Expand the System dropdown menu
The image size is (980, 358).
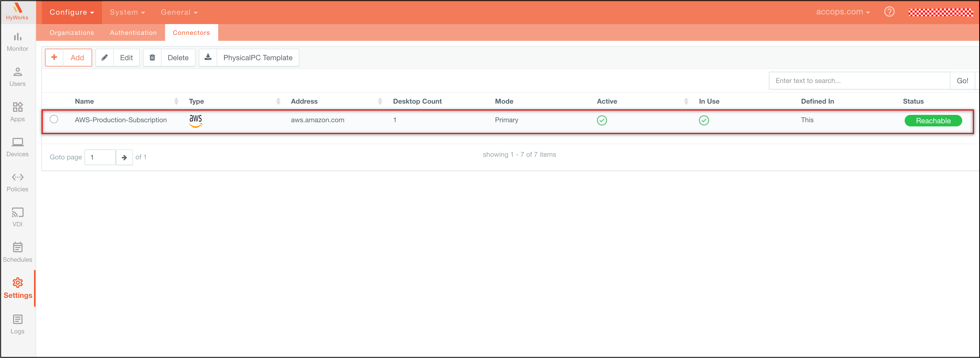pos(127,12)
